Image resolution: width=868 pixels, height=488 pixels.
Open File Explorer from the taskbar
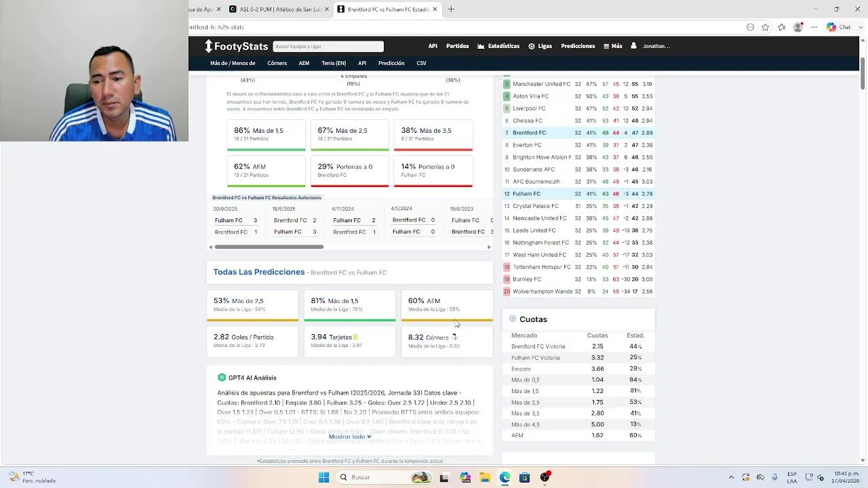[x=484, y=477]
